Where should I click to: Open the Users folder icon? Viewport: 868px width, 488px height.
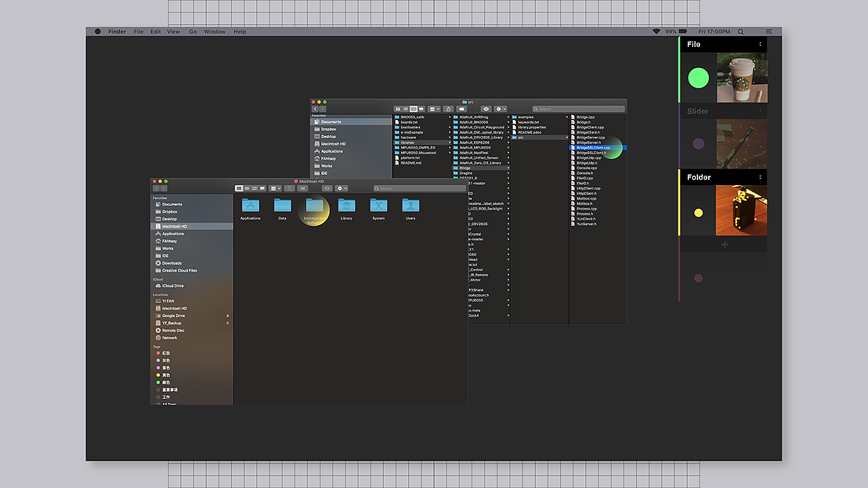[410, 206]
